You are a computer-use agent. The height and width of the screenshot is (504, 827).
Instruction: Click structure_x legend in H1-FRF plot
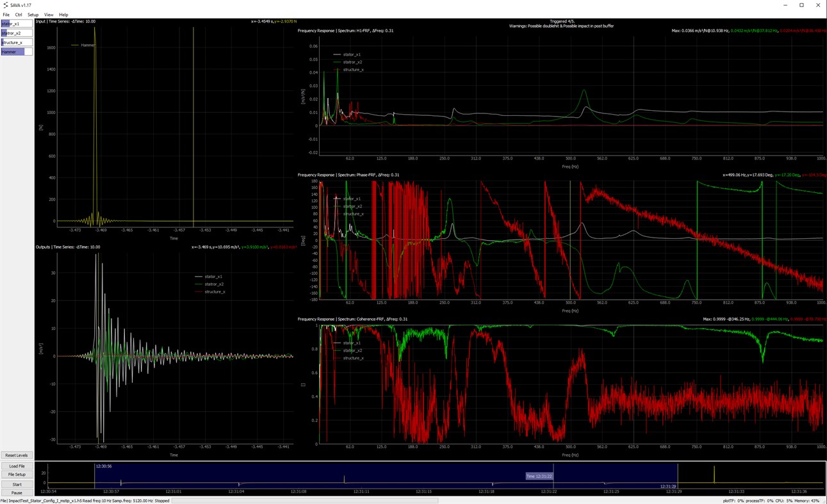348,69
